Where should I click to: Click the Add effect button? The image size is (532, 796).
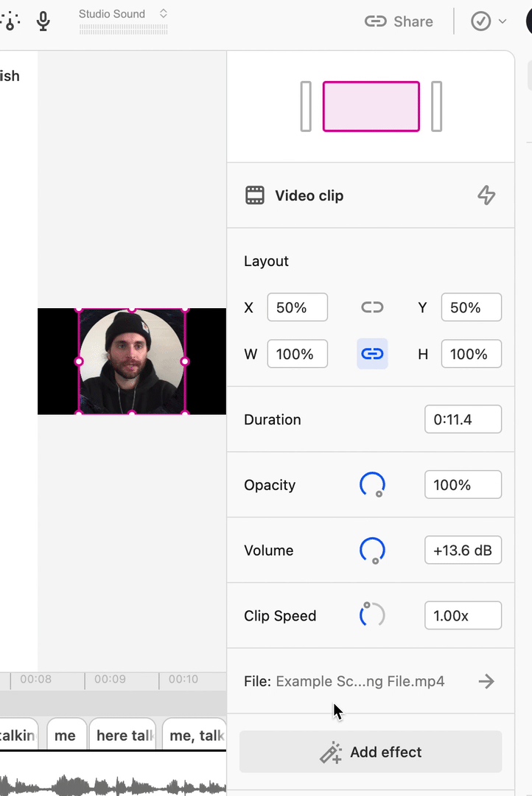pyautogui.click(x=371, y=752)
